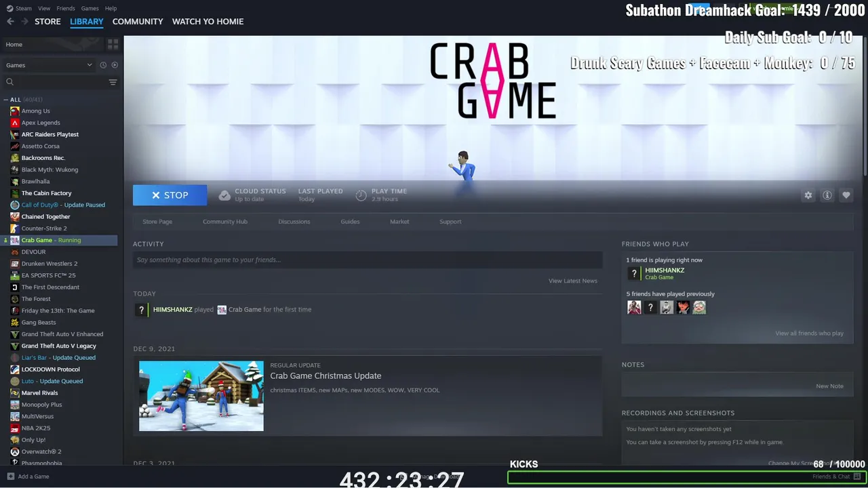Click the Add a Game plus icon
This screenshot has width=868, height=488.
point(10,476)
